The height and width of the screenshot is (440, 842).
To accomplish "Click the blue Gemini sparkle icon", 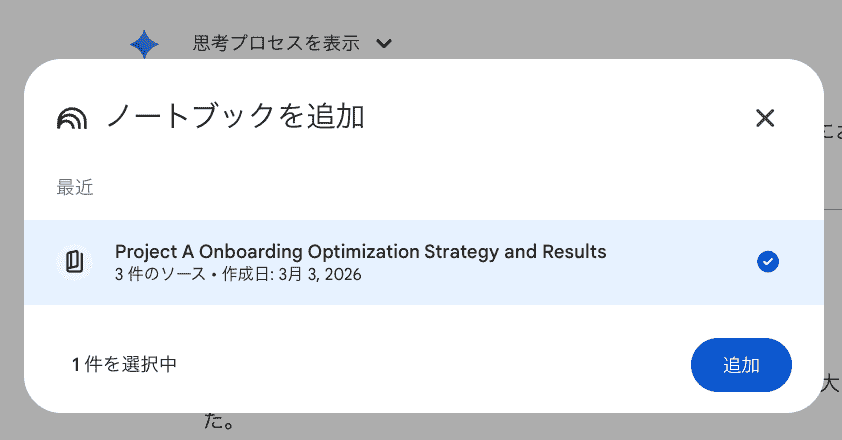I will (144, 44).
